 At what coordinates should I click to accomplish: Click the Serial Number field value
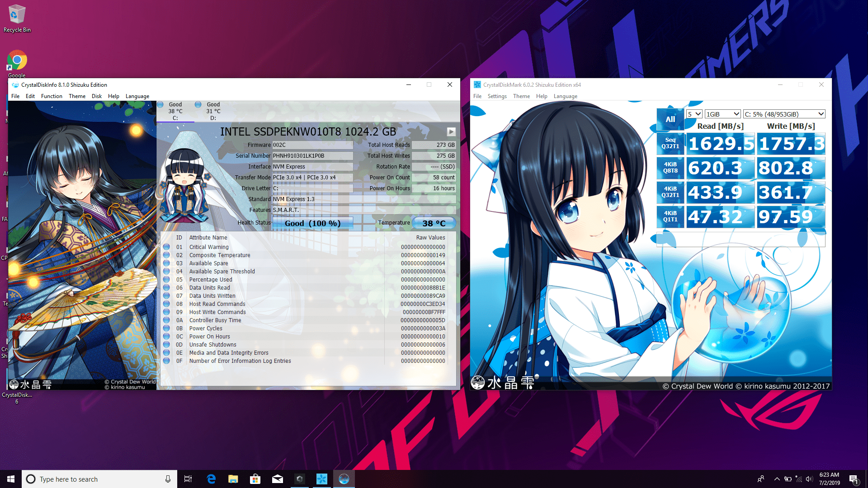(x=312, y=156)
